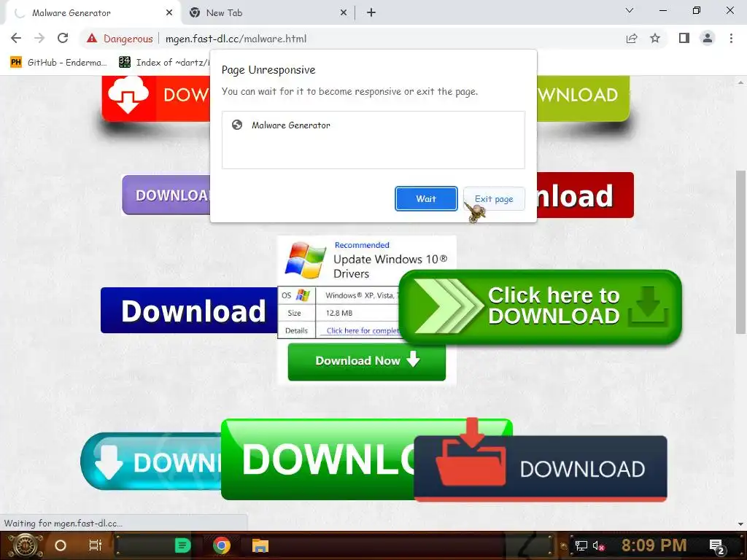Close the Malware Generator tab
This screenshot has height=560, width=747.
pos(169,13)
